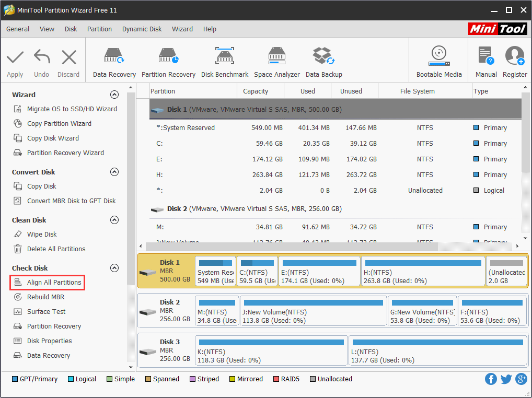Image resolution: width=532 pixels, height=398 pixels.
Task: Select the Unallocated block in Disk 1 map
Action: coord(506,271)
